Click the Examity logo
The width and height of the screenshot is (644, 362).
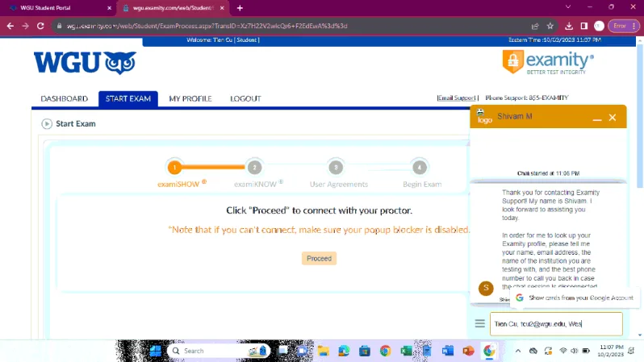tap(548, 62)
